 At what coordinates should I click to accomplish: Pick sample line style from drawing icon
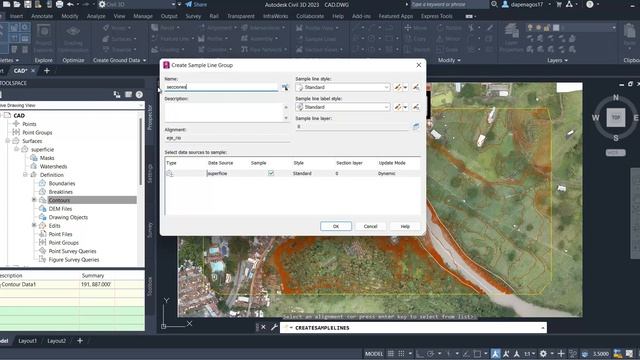click(416, 87)
